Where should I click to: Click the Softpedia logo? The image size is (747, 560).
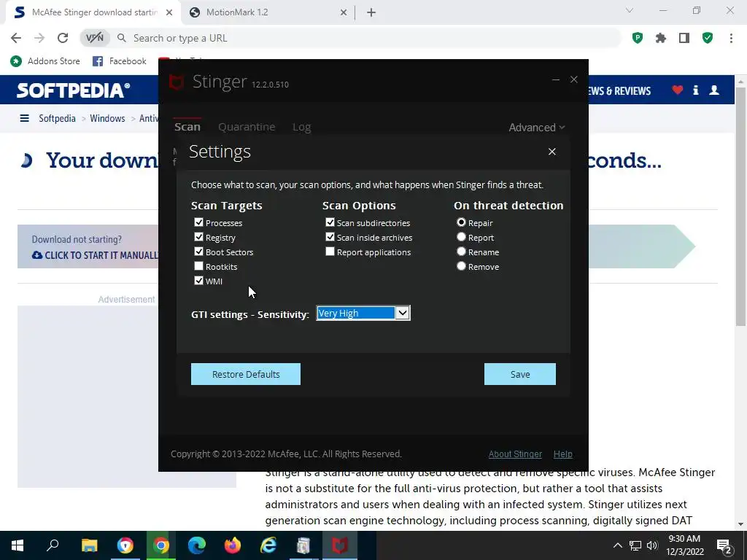[x=74, y=90]
